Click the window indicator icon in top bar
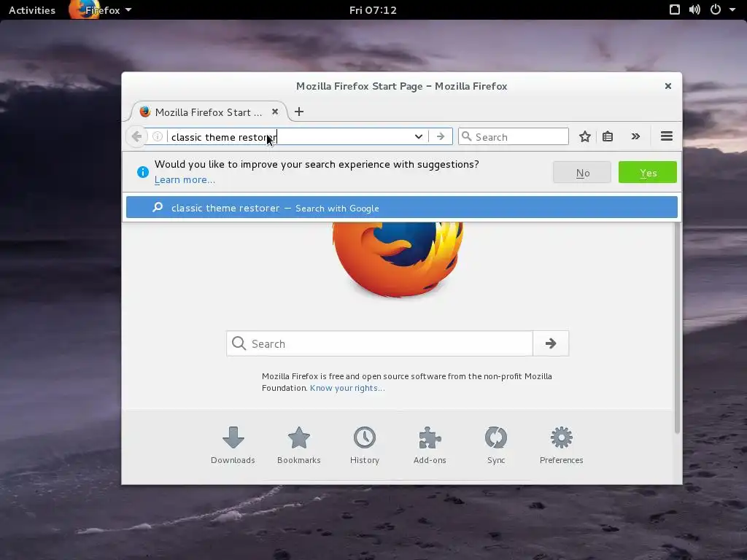This screenshot has width=747, height=560. [675, 9]
